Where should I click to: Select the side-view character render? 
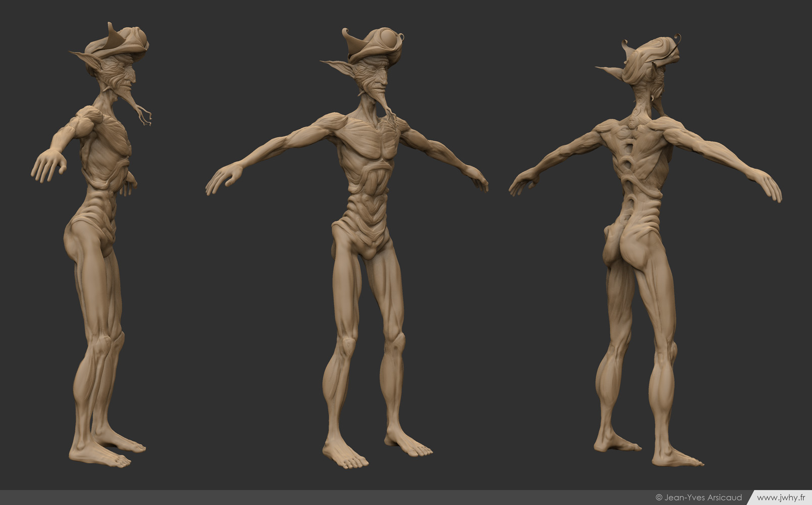91,244
